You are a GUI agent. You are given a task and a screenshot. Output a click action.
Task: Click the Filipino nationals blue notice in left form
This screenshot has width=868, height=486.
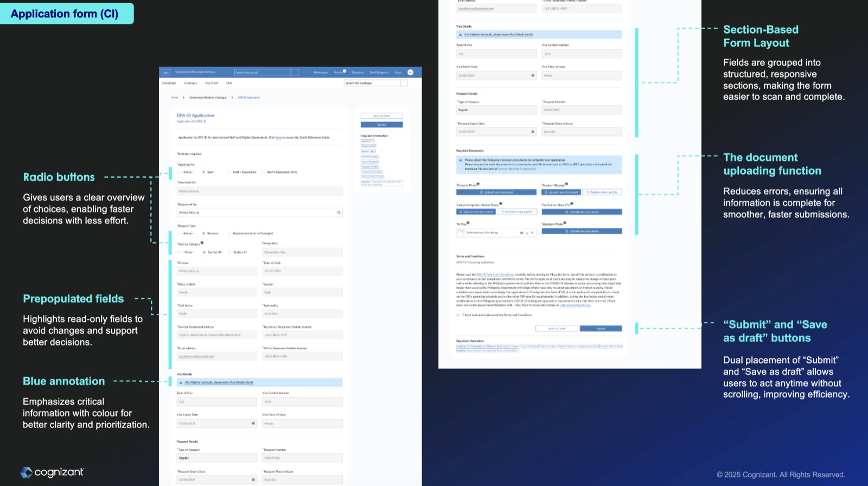259,382
